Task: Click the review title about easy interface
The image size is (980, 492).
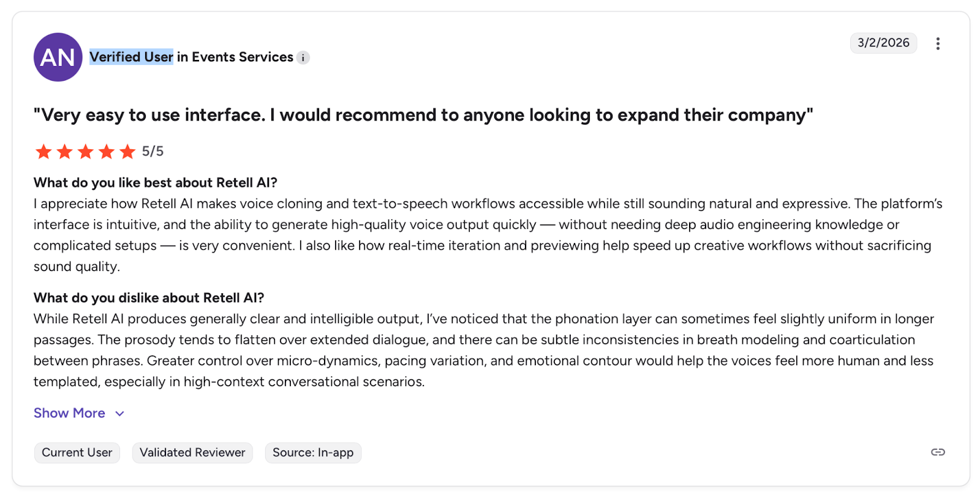Action: 423,115
